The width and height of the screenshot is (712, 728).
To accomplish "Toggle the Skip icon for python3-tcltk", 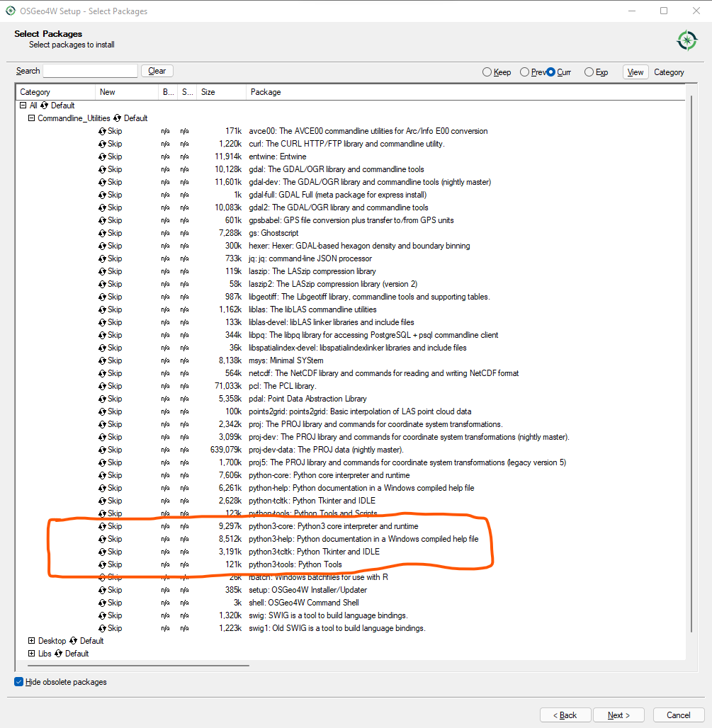I will point(102,552).
